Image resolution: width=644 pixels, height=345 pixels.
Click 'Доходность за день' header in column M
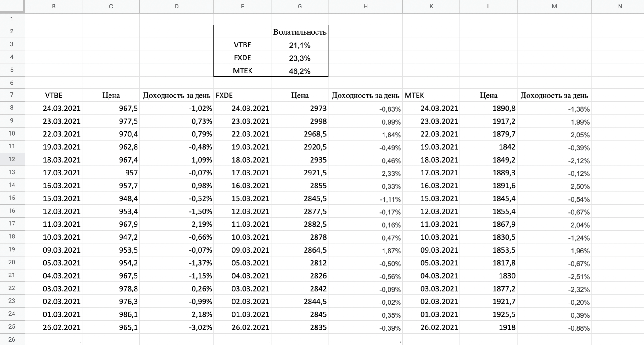(x=554, y=95)
